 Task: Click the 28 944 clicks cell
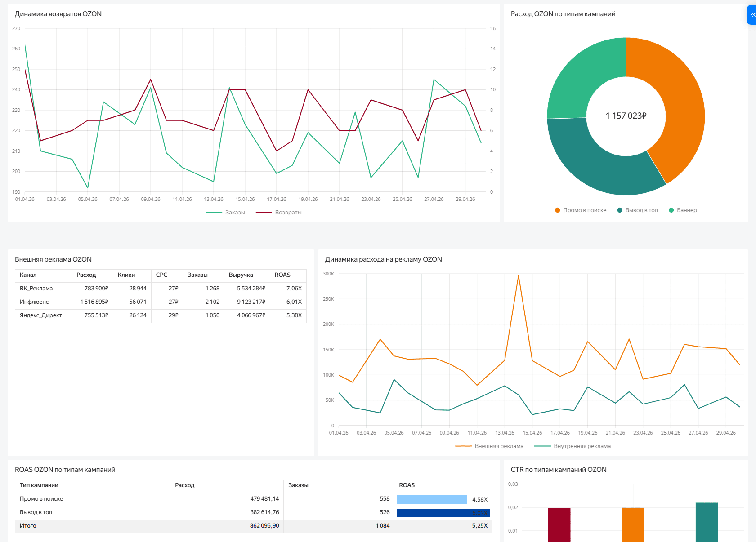[x=132, y=289]
